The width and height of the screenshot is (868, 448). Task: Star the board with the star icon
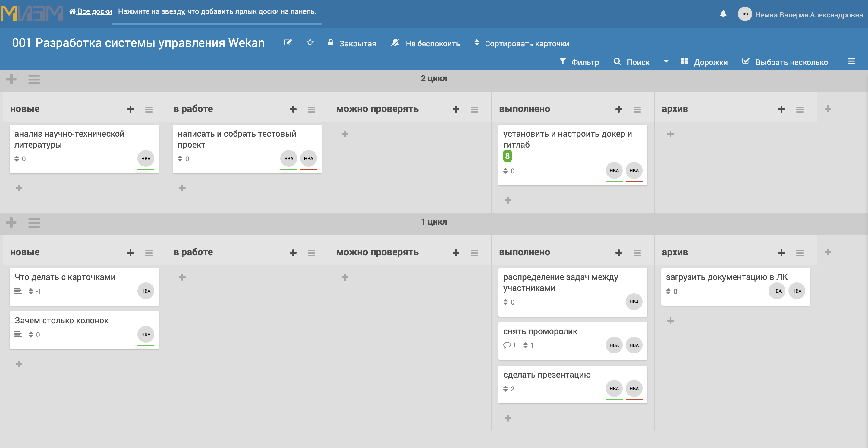[x=310, y=42]
